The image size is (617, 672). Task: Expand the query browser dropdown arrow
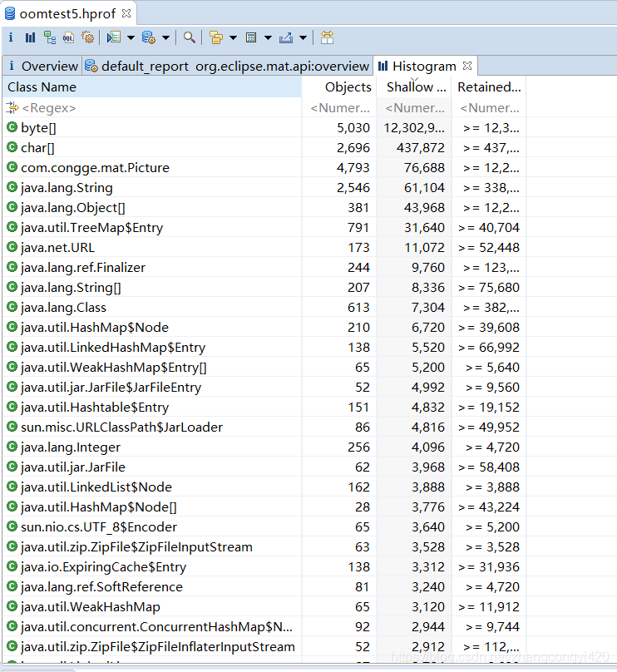tap(165, 37)
